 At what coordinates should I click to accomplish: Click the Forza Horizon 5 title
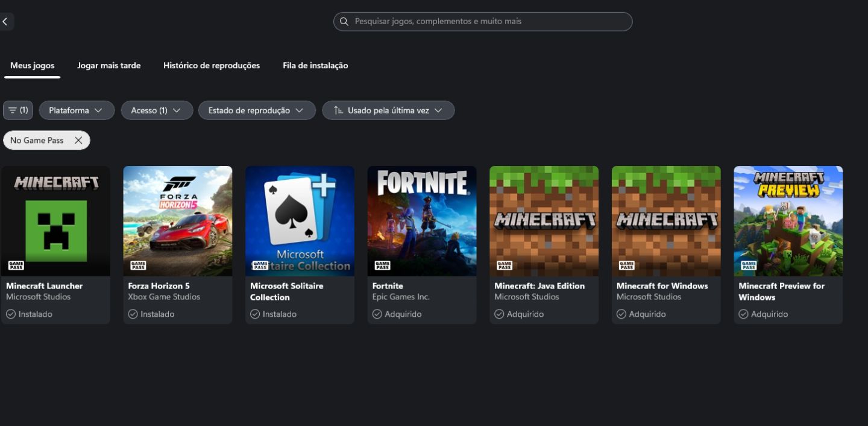click(x=159, y=286)
